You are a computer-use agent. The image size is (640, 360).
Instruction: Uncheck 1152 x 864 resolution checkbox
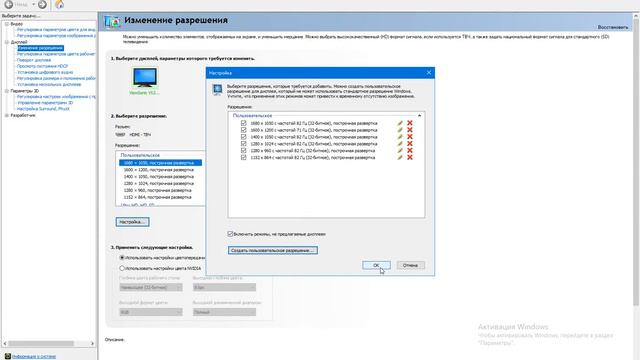[x=244, y=157]
